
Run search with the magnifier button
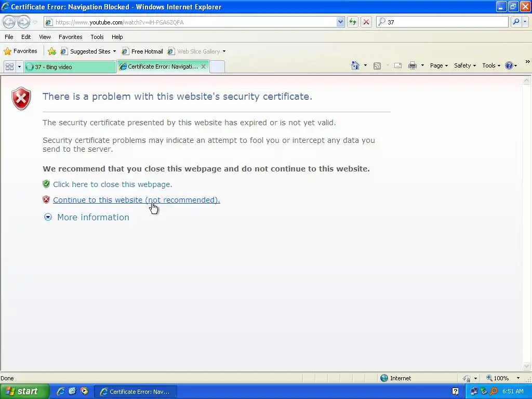(x=516, y=22)
